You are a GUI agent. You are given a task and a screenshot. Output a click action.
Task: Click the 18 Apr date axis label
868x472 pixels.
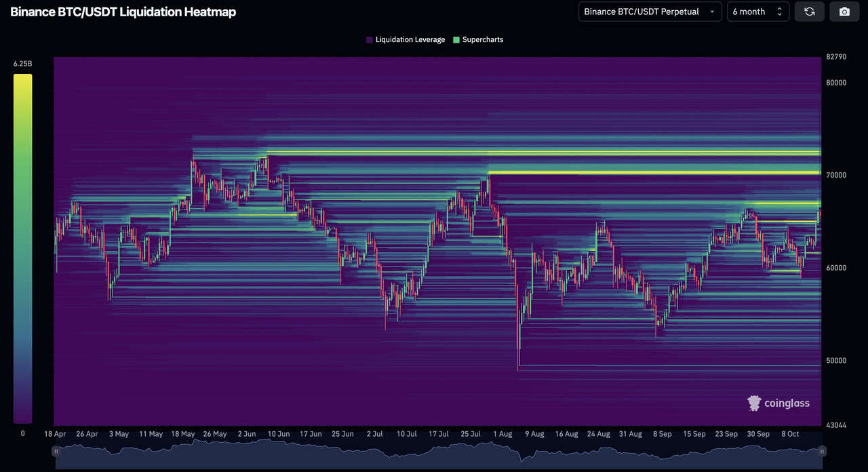55,434
